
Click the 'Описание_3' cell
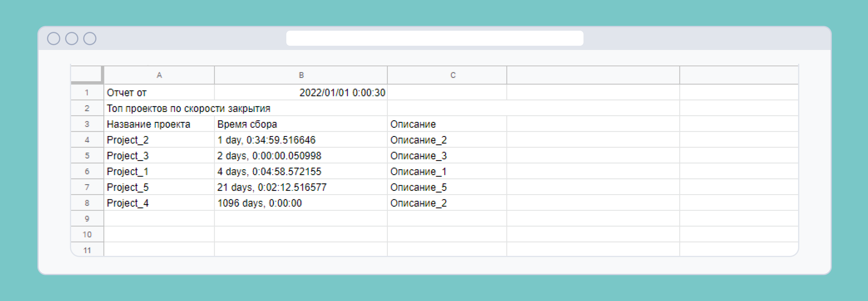(447, 156)
